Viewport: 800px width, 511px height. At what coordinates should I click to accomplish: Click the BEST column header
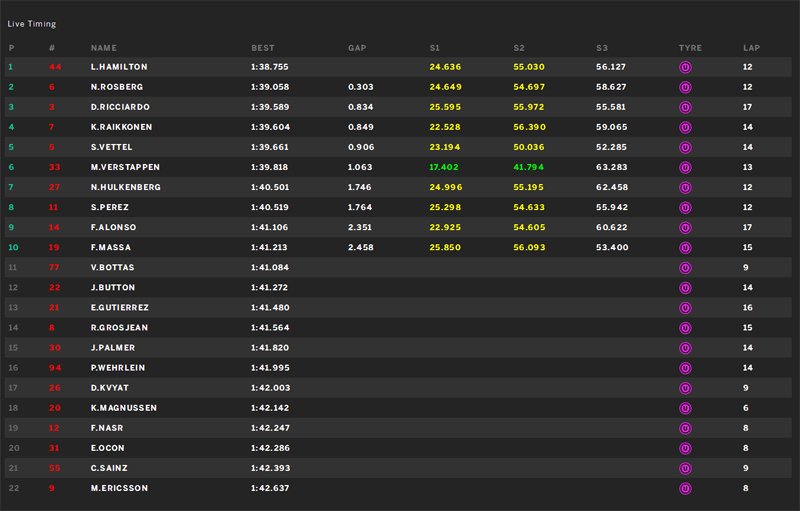coord(262,48)
